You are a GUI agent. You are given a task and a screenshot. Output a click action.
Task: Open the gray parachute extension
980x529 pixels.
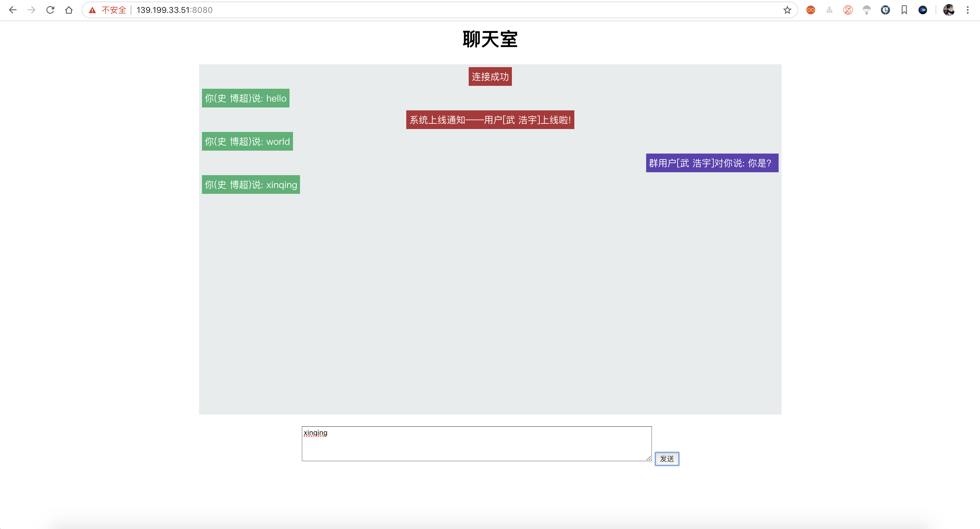[x=867, y=10]
